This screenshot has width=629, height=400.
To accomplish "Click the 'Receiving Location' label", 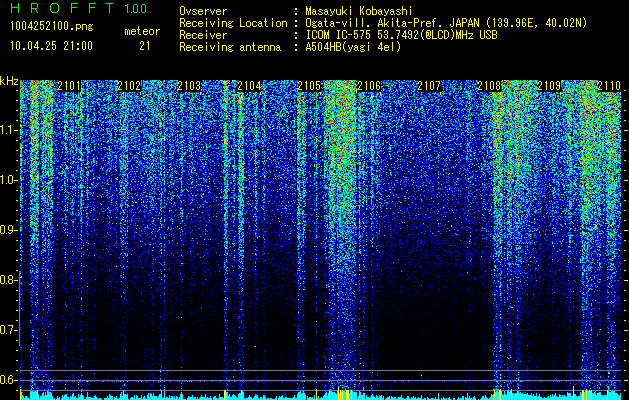I will (x=233, y=23).
